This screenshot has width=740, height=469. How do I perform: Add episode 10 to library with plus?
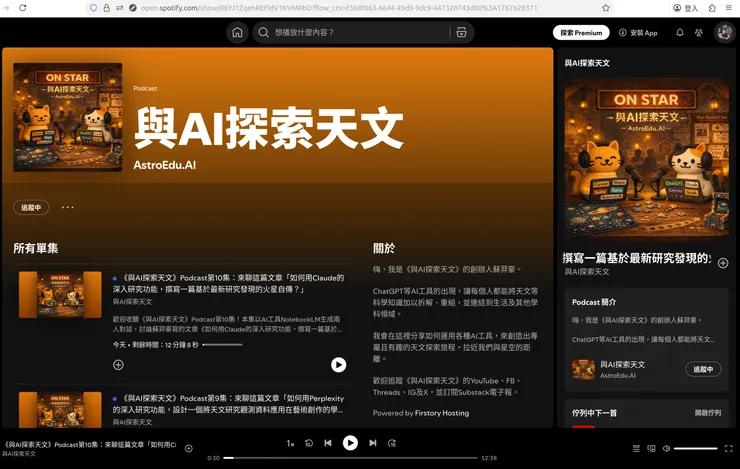click(118, 365)
